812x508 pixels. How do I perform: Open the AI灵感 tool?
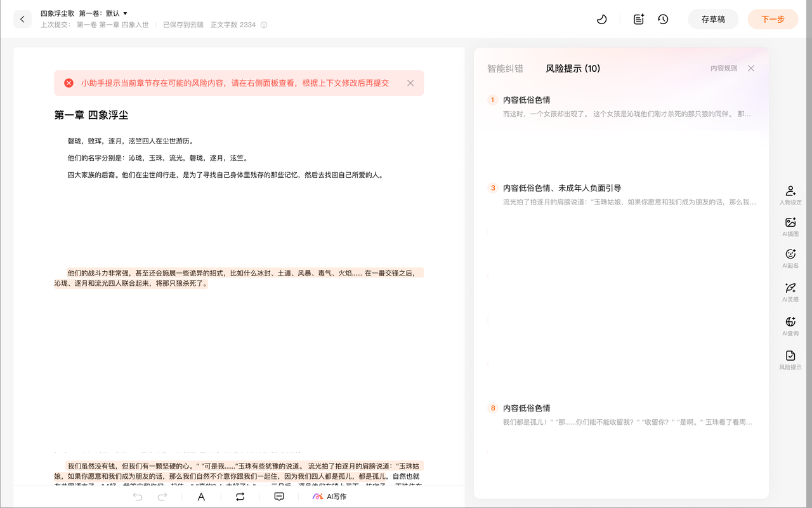point(790,292)
